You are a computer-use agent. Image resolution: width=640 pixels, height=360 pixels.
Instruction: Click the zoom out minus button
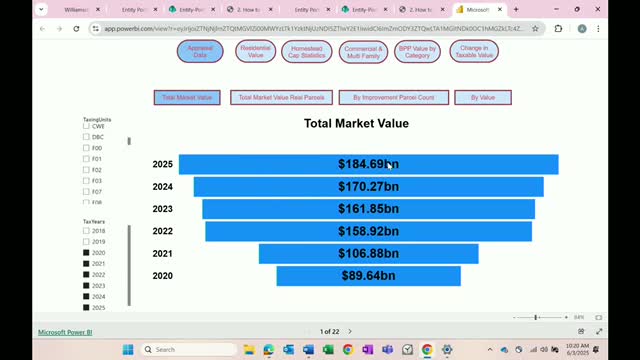(514, 317)
